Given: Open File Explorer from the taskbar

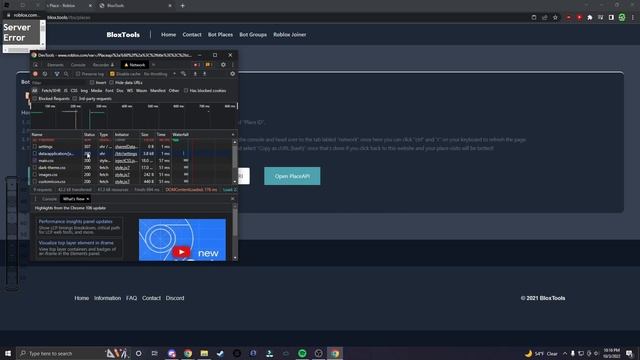Looking at the screenshot, I should coord(204,353).
